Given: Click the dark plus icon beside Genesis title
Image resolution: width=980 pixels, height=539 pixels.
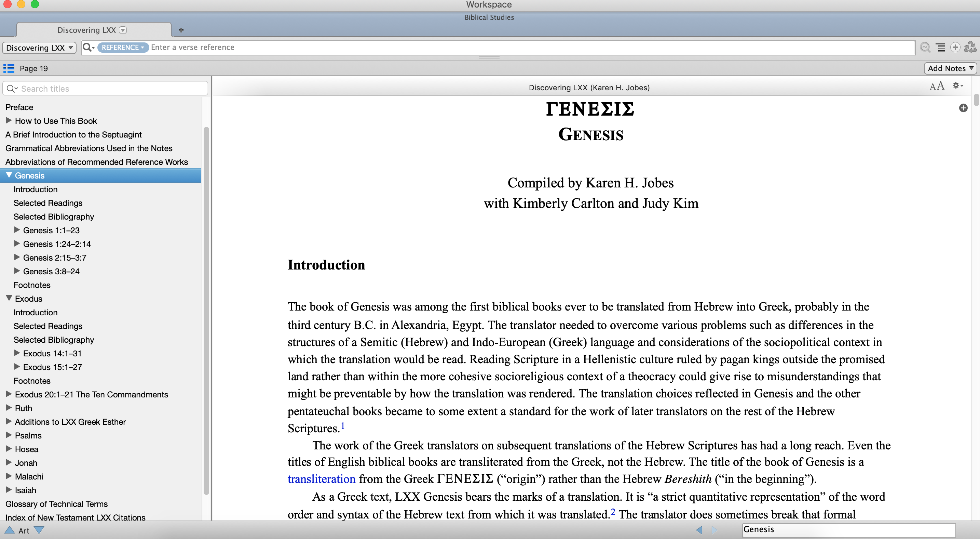Looking at the screenshot, I should [x=963, y=108].
